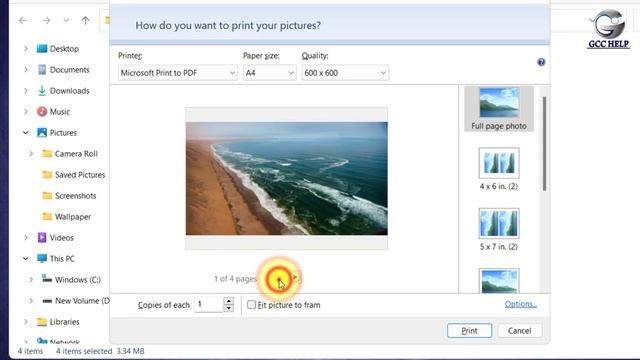Click the Windows (C:) drive icon
Screen dimensions: 640x360
point(47,279)
